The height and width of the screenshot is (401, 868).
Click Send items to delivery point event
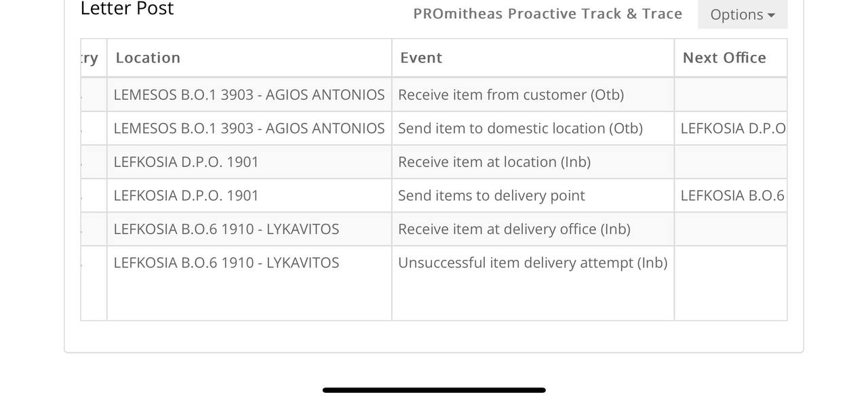click(492, 195)
